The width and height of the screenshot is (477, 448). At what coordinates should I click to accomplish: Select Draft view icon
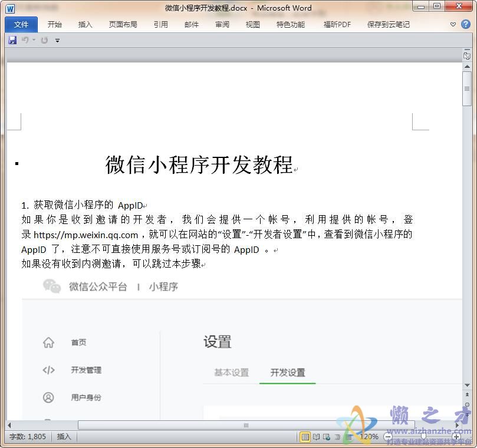[348, 437]
